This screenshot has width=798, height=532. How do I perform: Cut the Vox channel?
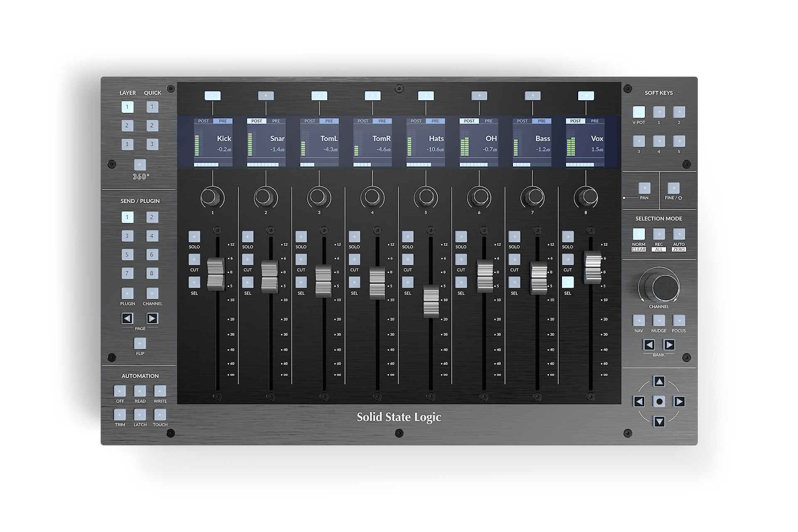pyautogui.click(x=568, y=259)
